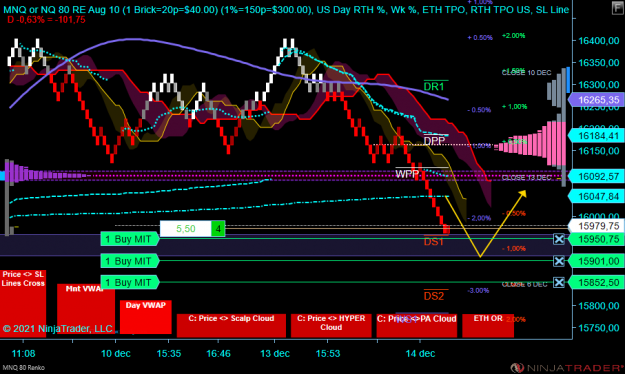Click the 16047,84 cyan price marker
This screenshot has width=625, height=374.
coord(596,196)
